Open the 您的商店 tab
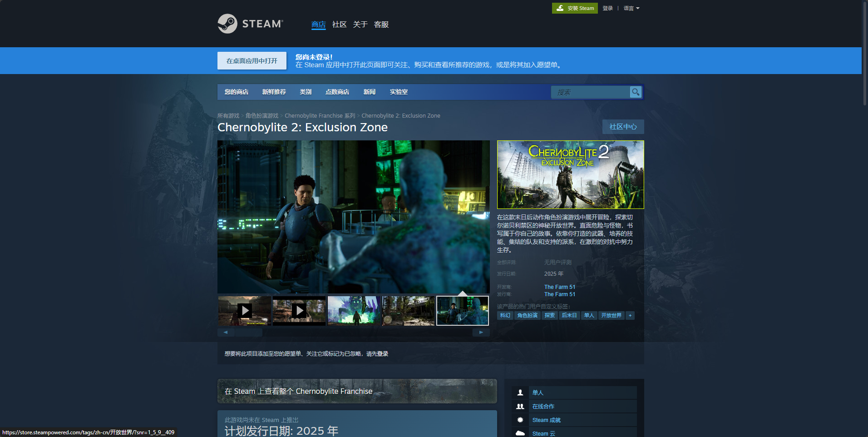 coord(237,92)
